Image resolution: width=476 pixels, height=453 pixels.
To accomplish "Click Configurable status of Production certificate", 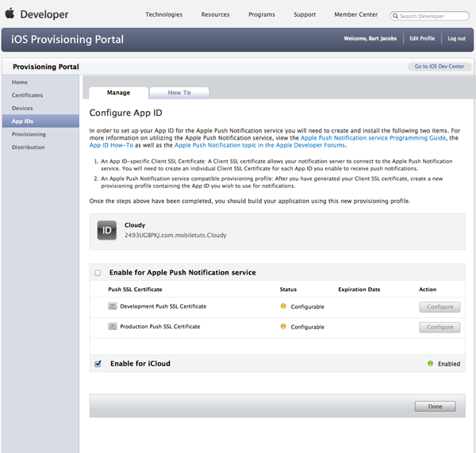I will [307, 327].
